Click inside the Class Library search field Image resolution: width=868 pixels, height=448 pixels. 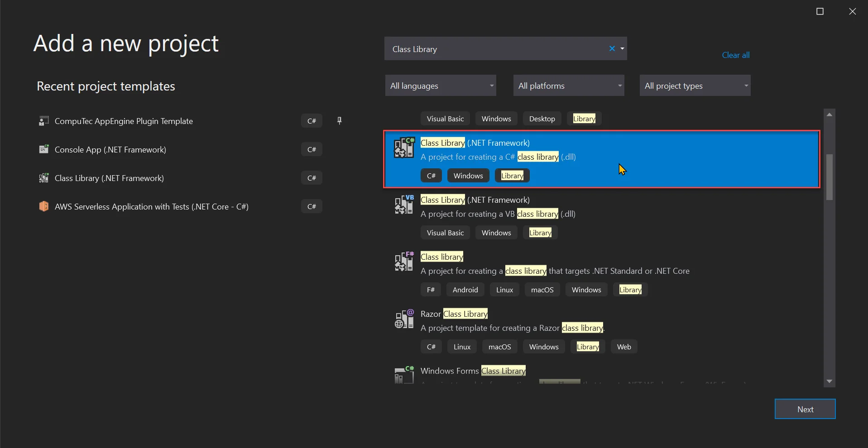click(x=494, y=49)
